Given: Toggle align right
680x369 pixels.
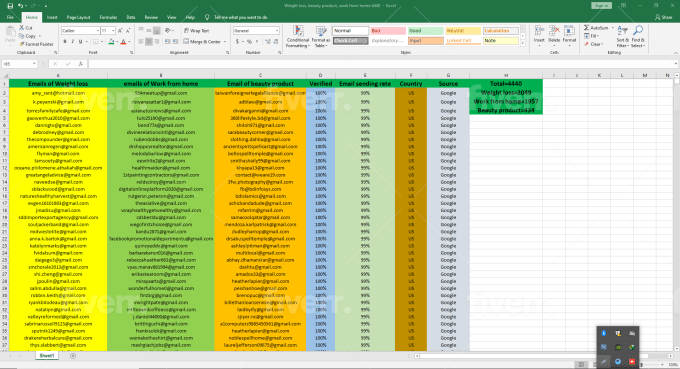Looking at the screenshot, I should [157, 42].
